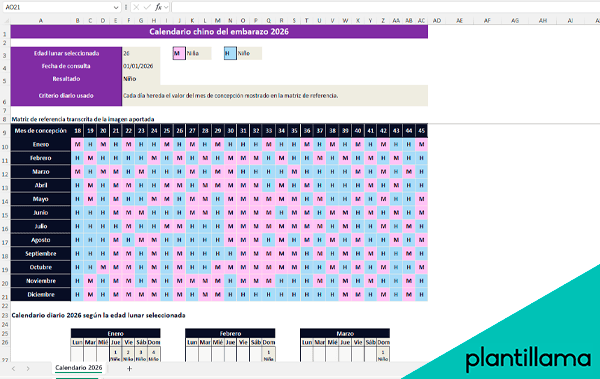Click the Cancel entry X icon
The width and height of the screenshot is (600, 379).
pos(136,7)
